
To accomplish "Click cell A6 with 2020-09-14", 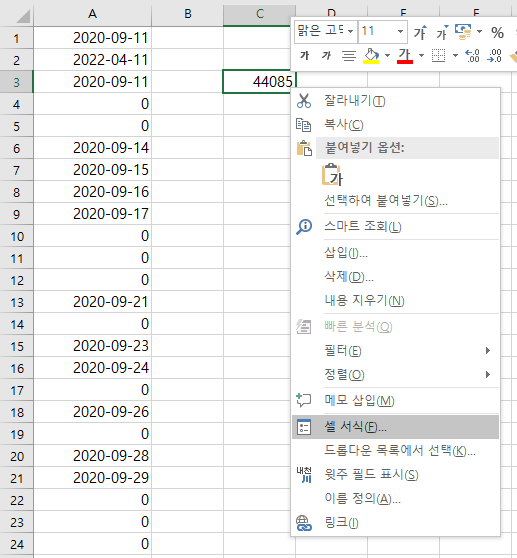I will [93, 148].
